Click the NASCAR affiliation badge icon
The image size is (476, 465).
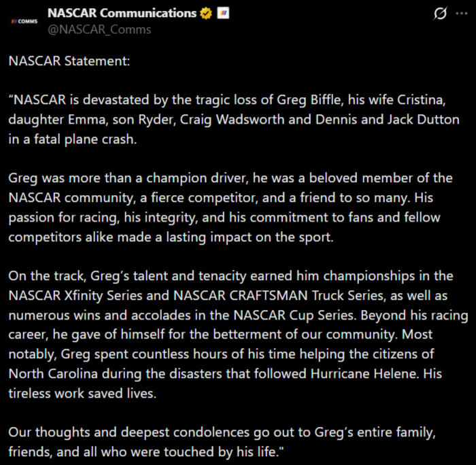[x=222, y=14]
